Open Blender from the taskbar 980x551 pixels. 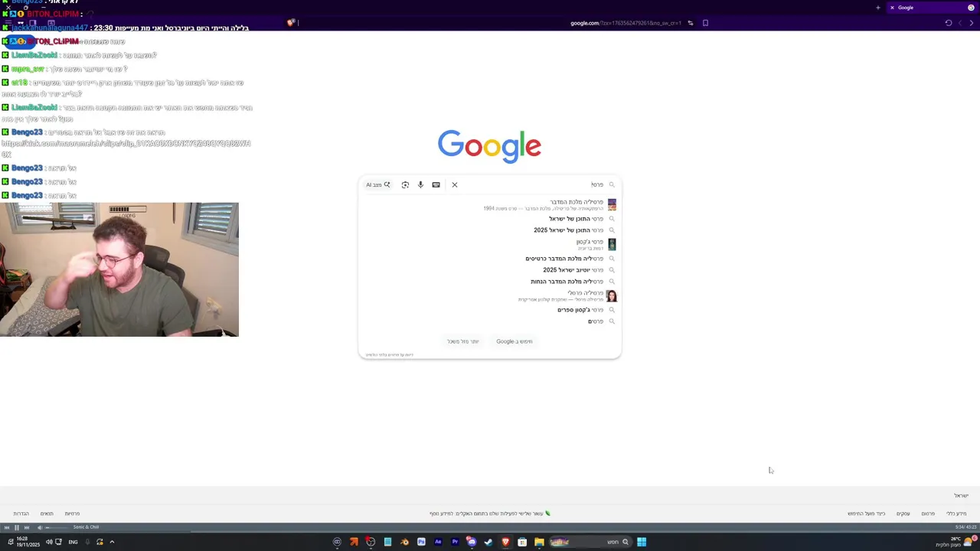click(404, 542)
